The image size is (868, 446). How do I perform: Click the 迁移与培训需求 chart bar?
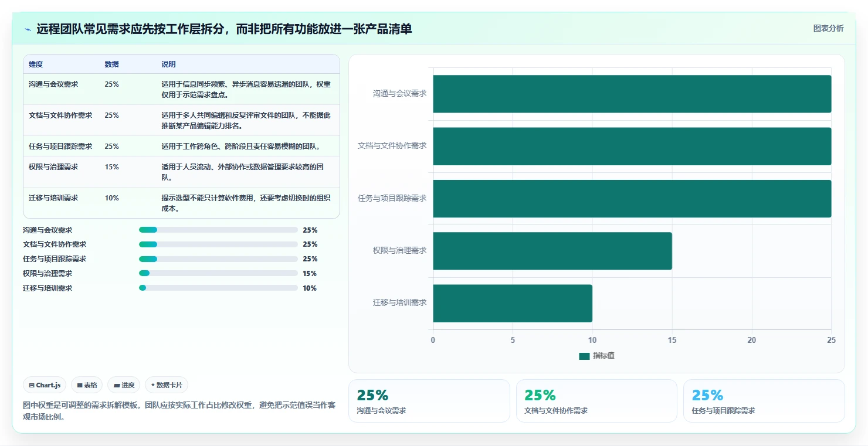tap(513, 303)
